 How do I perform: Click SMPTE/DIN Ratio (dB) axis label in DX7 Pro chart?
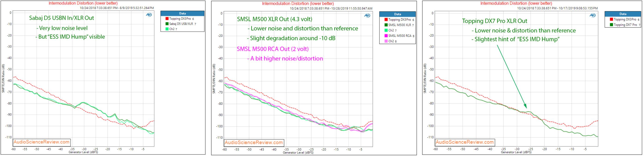425,79
